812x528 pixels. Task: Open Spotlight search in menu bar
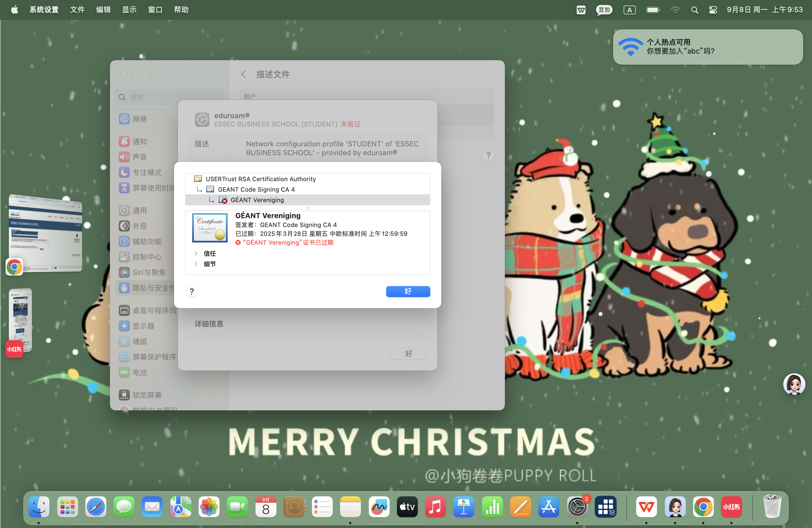click(694, 10)
